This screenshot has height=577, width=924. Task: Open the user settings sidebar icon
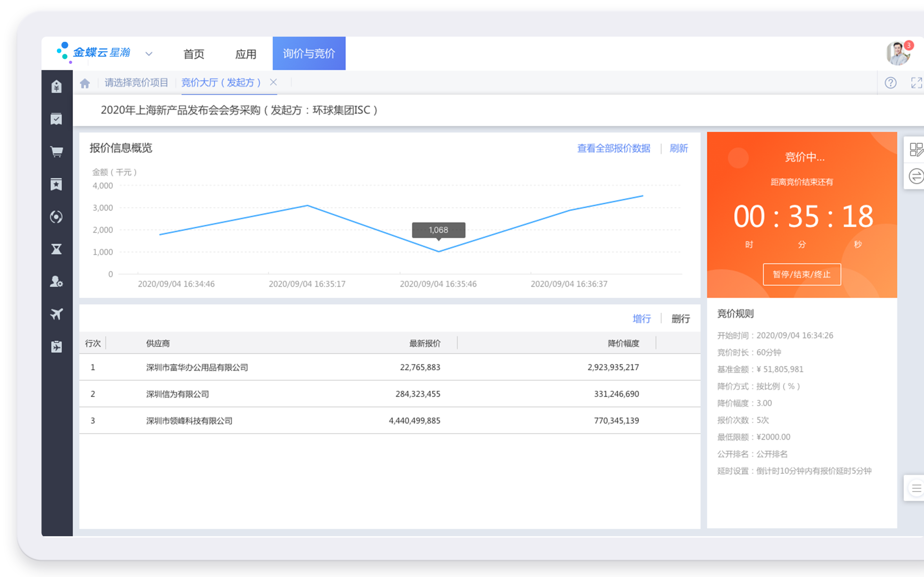click(x=56, y=282)
